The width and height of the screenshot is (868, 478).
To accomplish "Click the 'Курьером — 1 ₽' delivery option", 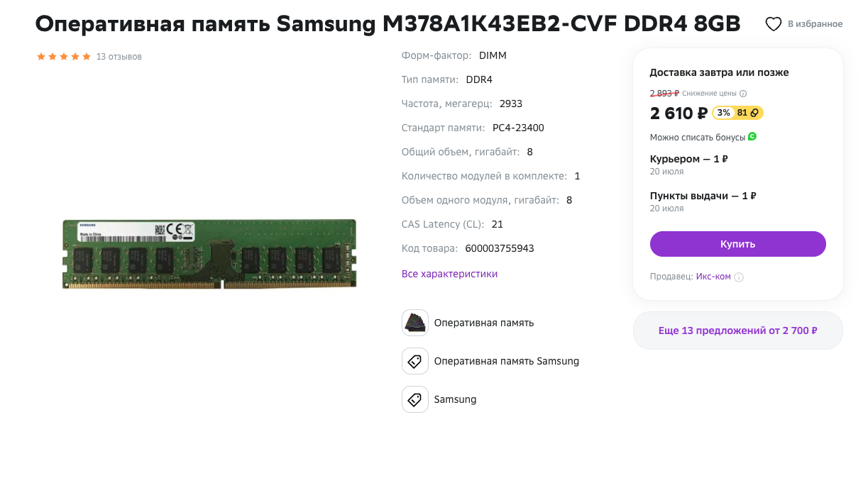I will click(x=689, y=159).
